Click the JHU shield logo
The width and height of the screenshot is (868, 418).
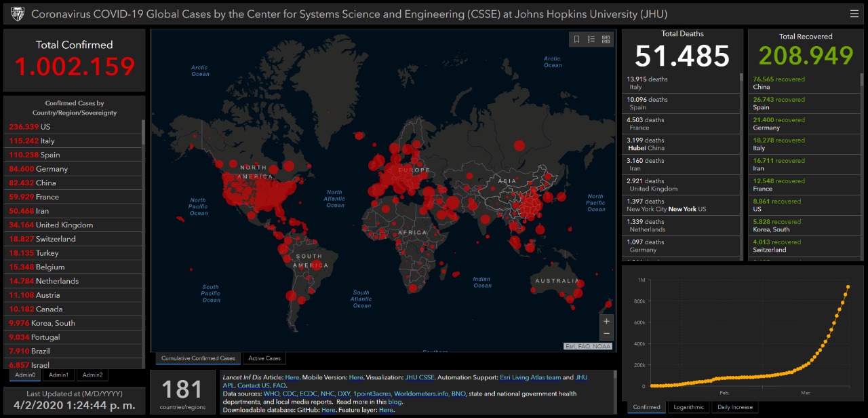[17, 14]
